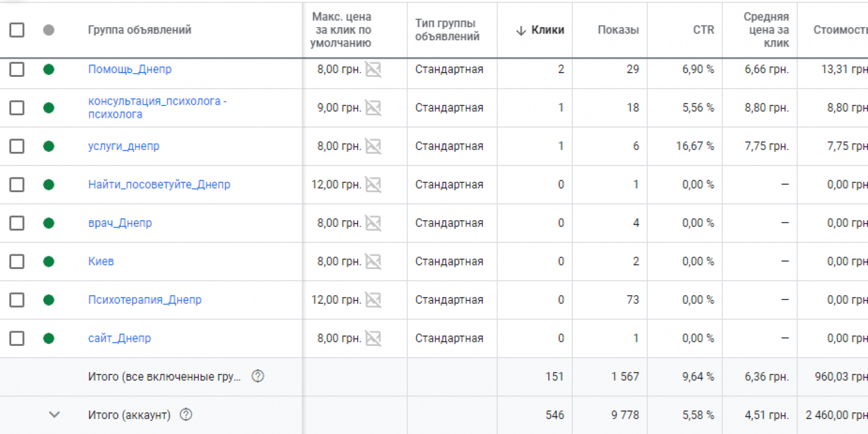Click the 13,31 грн. cost cell
Screen dimensions: 868x434
[x=844, y=69]
